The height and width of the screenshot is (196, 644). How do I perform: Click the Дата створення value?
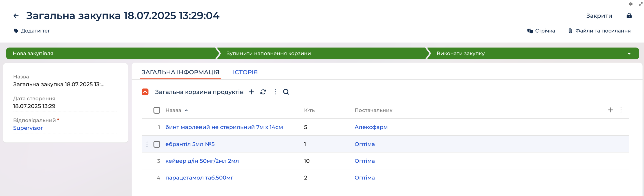coord(34,106)
